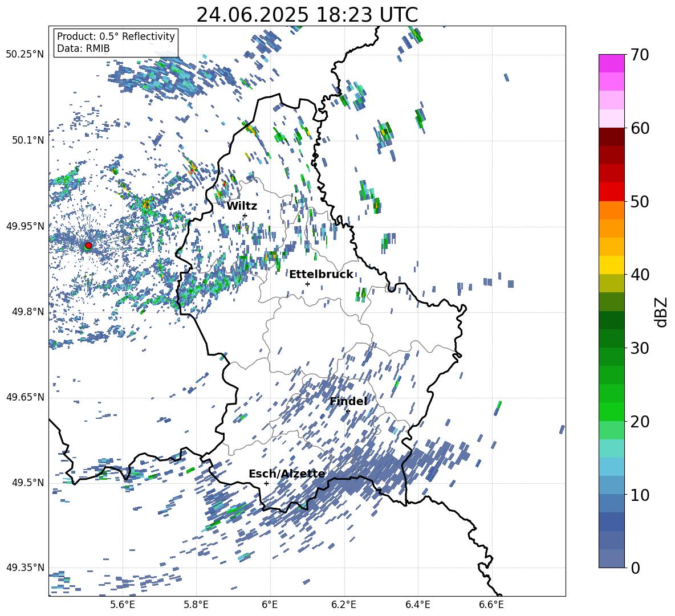Click the Findel station cross marker

(348, 411)
